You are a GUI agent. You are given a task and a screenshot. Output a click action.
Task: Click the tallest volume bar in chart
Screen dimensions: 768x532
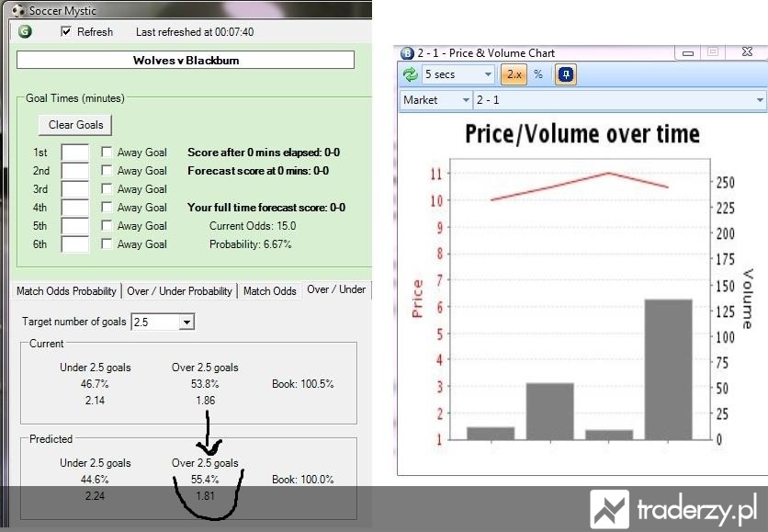tap(668, 369)
